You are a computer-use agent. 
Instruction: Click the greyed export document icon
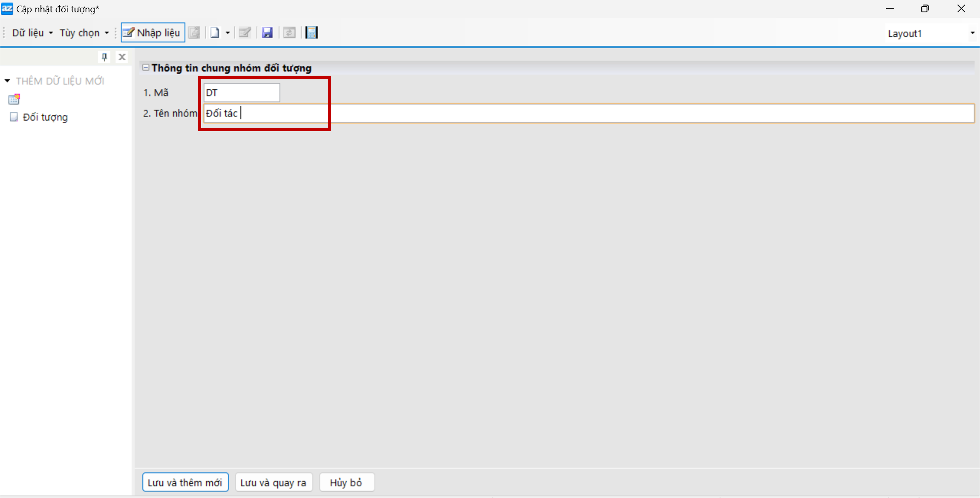click(194, 33)
